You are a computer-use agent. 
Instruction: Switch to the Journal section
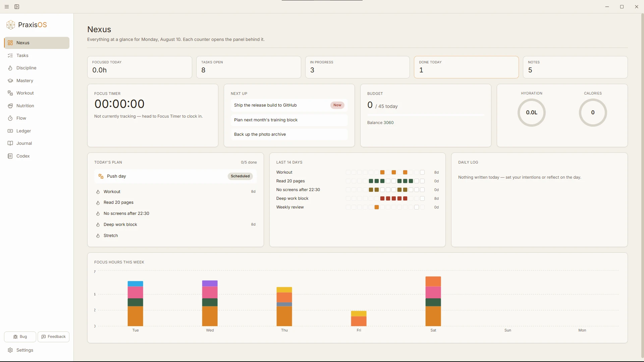click(x=37, y=143)
